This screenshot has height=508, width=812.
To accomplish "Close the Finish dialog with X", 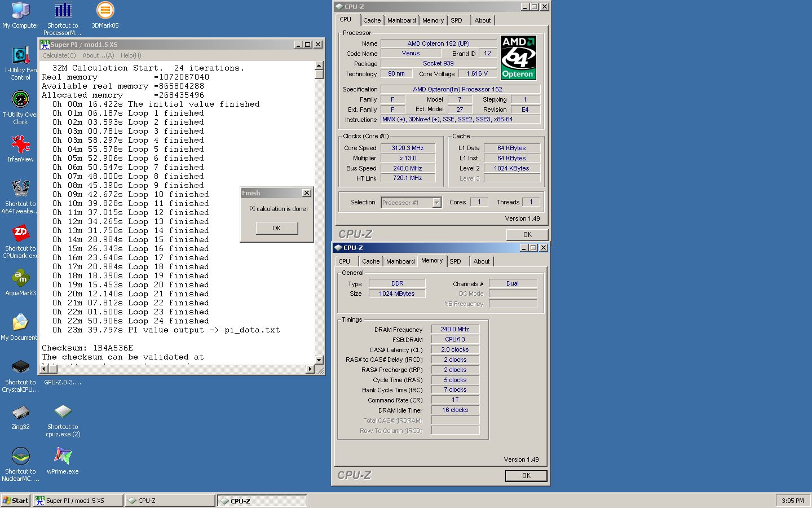I will [307, 193].
